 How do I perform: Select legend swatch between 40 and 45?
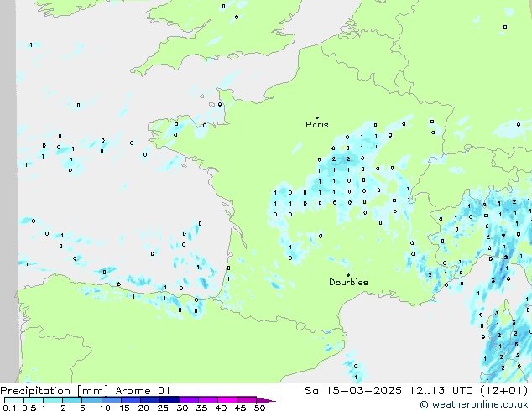pyautogui.click(x=227, y=400)
